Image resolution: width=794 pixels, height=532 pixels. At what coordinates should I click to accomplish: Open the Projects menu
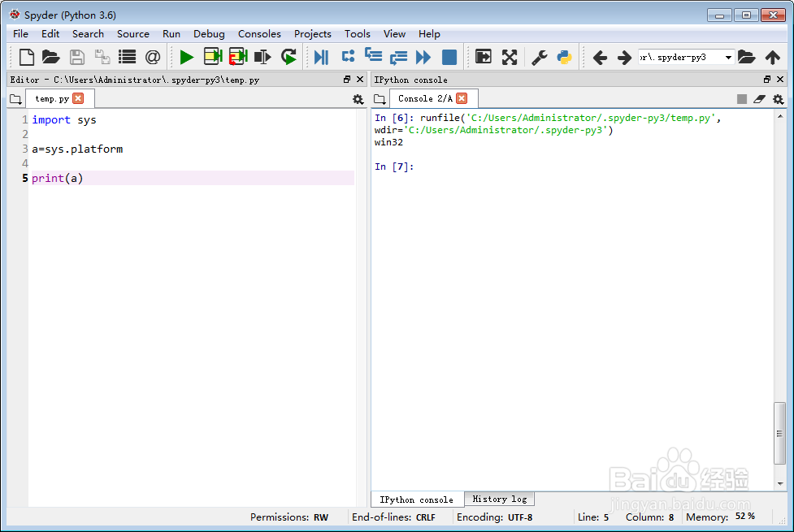(x=312, y=34)
